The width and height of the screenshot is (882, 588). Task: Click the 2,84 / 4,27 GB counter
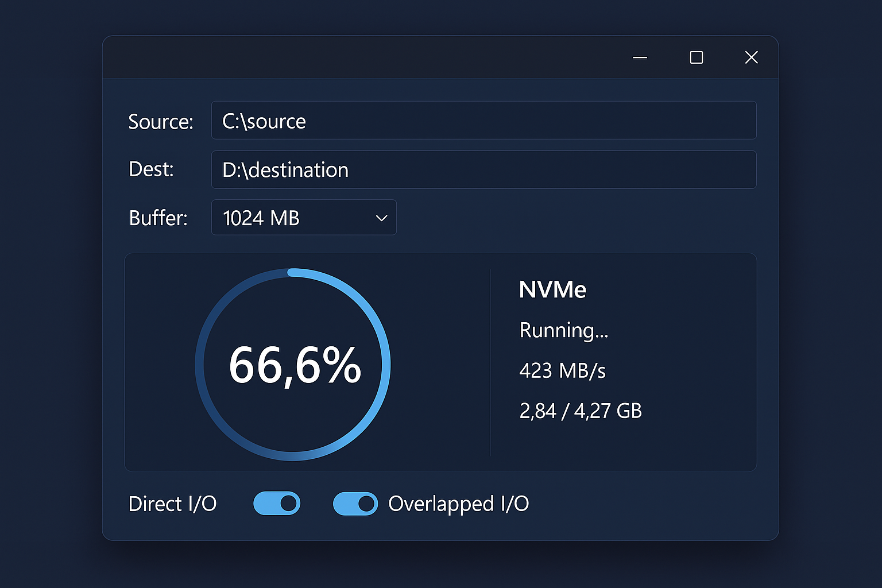(580, 411)
